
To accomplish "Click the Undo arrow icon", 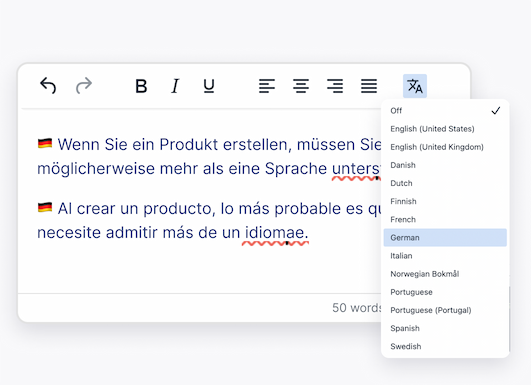I will point(48,86).
